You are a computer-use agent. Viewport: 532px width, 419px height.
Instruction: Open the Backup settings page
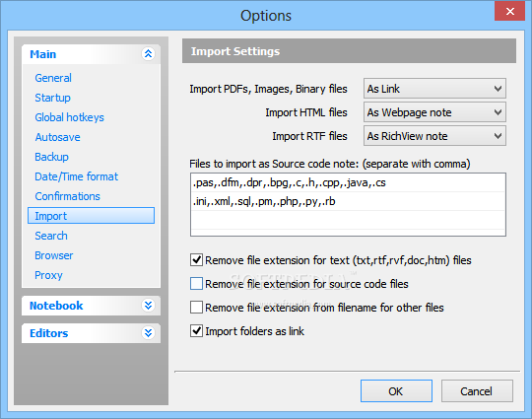51,157
